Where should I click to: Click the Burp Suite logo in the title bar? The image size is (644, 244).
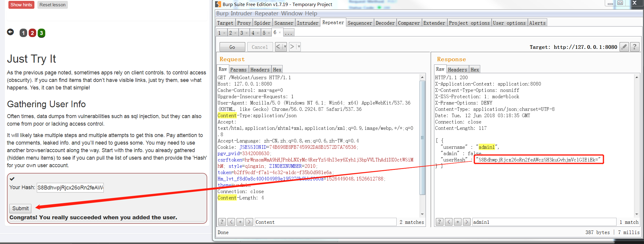[218, 4]
